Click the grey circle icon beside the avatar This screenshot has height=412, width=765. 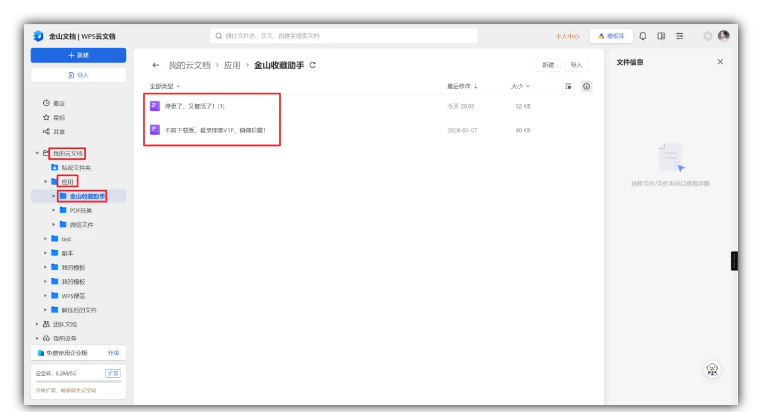(x=707, y=36)
